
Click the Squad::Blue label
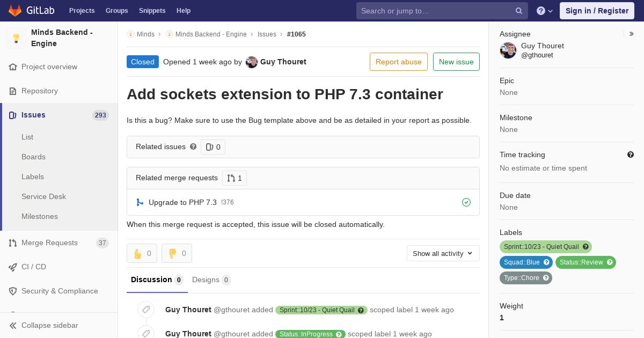tap(526, 262)
